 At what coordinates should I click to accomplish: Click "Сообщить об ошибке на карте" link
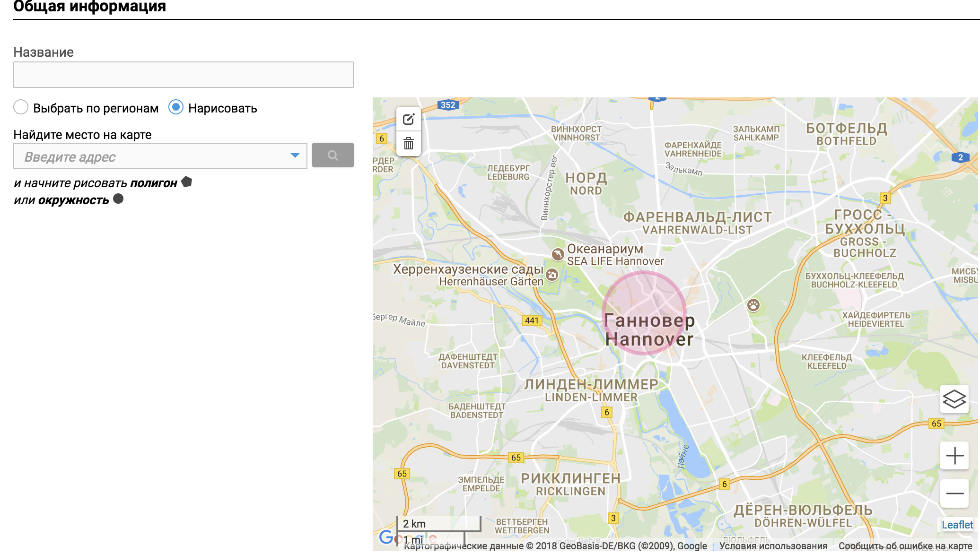905,546
